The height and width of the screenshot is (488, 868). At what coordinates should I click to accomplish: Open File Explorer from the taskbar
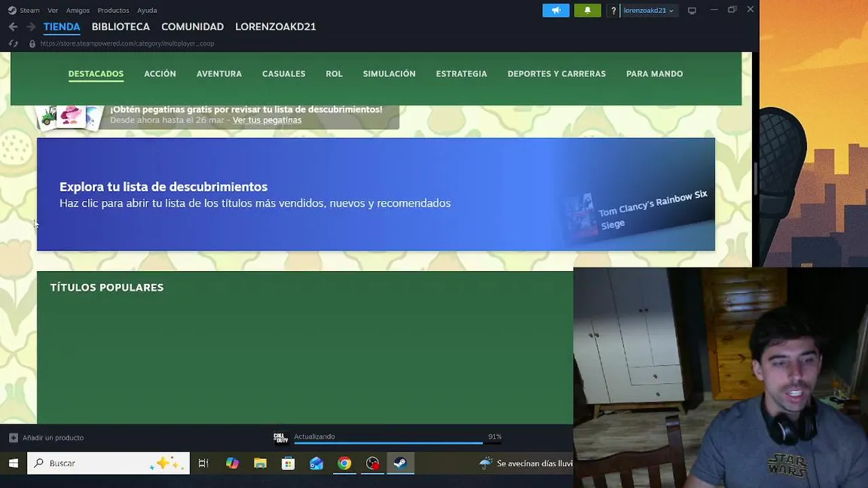(x=260, y=464)
